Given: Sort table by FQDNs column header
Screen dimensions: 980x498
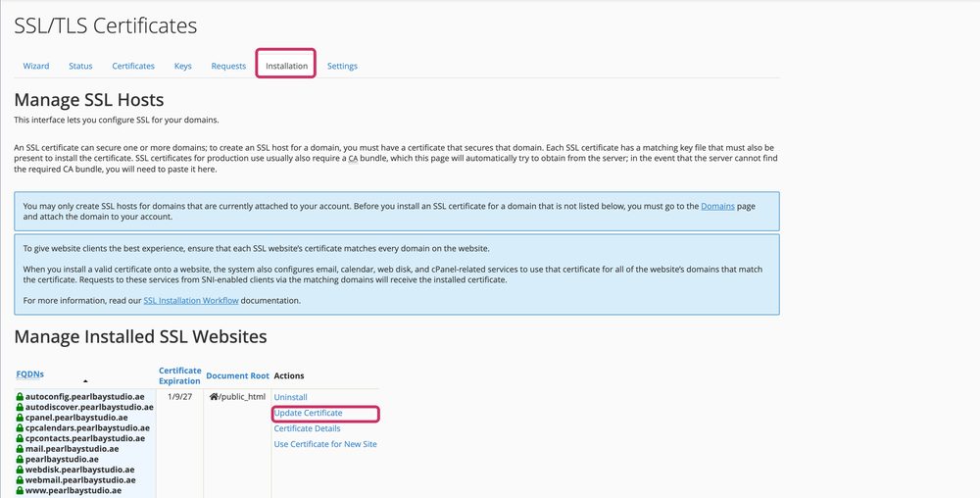Looking at the screenshot, I should click(30, 374).
